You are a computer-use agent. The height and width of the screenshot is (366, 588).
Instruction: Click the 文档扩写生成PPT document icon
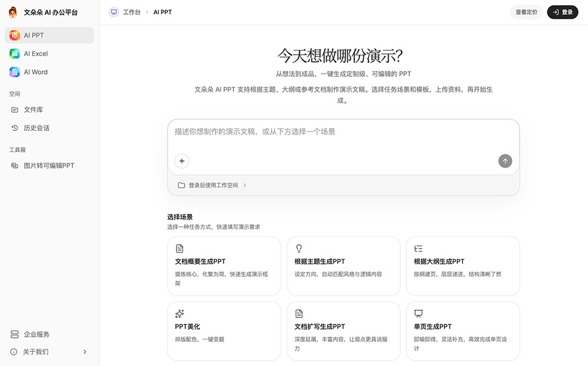point(299,314)
